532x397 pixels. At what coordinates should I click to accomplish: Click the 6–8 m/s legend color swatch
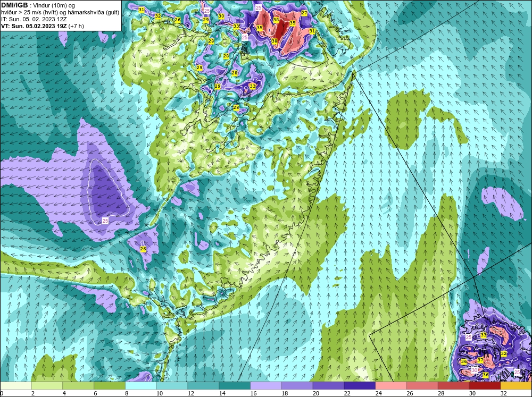110,386
